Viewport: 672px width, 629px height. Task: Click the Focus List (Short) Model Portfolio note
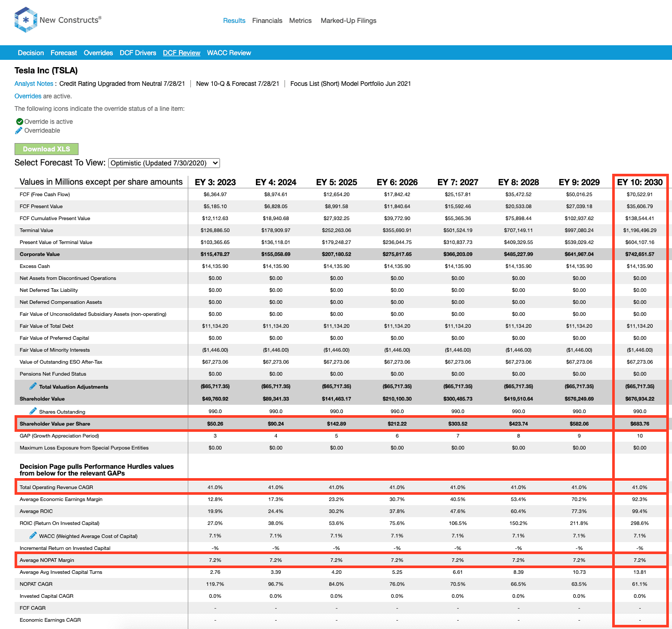click(351, 84)
